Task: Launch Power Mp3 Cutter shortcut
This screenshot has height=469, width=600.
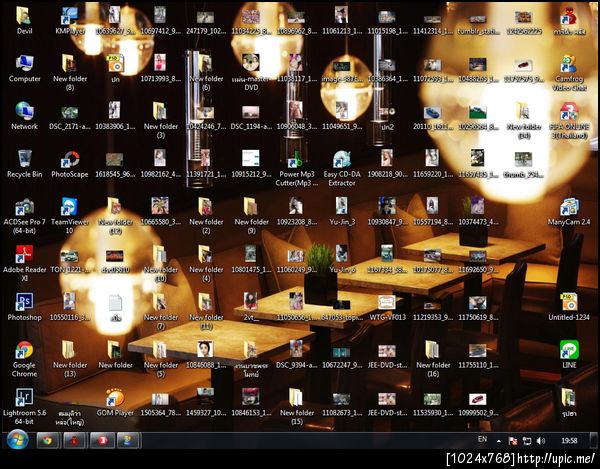Action: pos(297,168)
